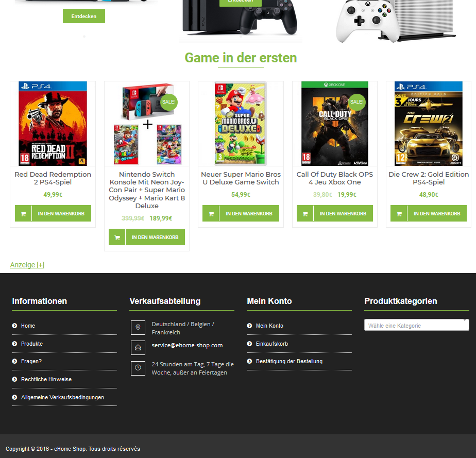Open the 'Wähle eine Kategorie' dropdown

pos(416,325)
